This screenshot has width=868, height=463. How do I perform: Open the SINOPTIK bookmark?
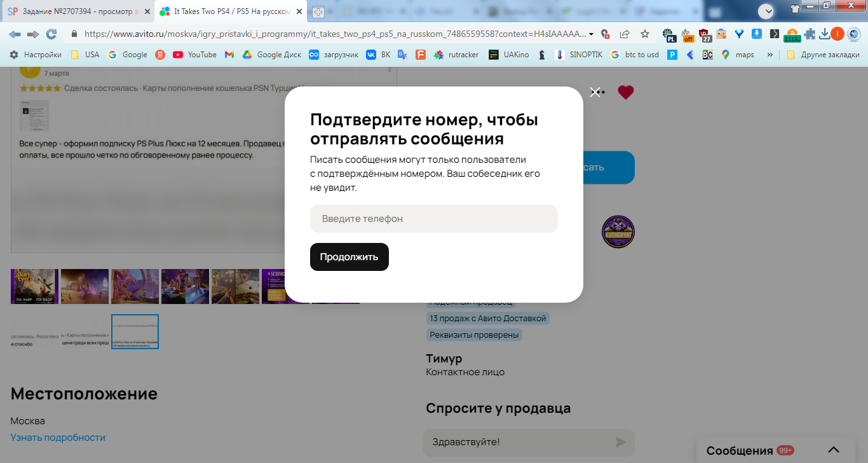point(580,55)
